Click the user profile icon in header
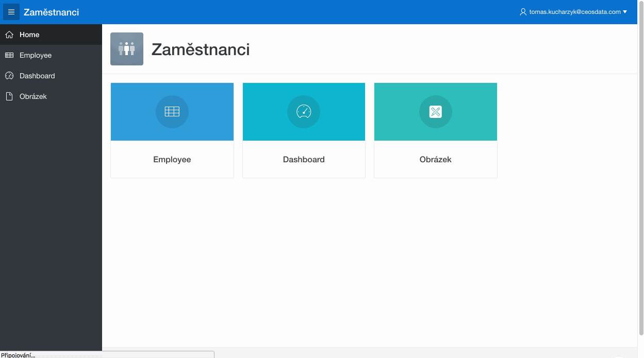 pos(523,12)
